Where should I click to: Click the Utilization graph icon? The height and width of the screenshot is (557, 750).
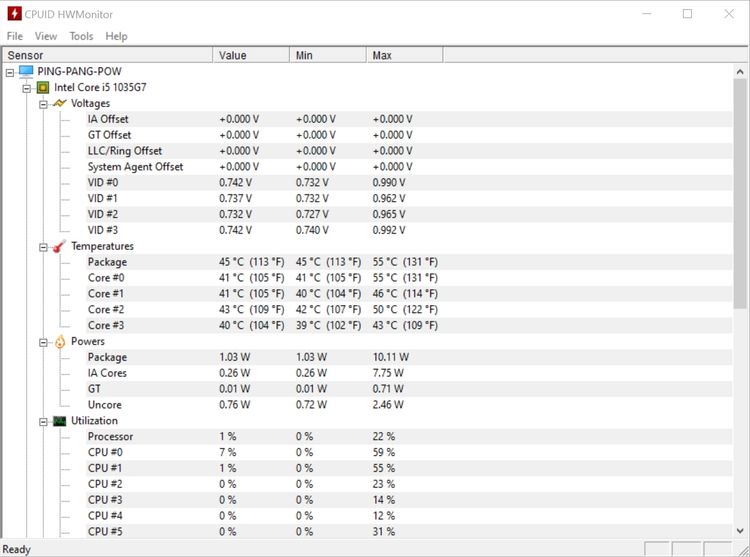(60, 421)
